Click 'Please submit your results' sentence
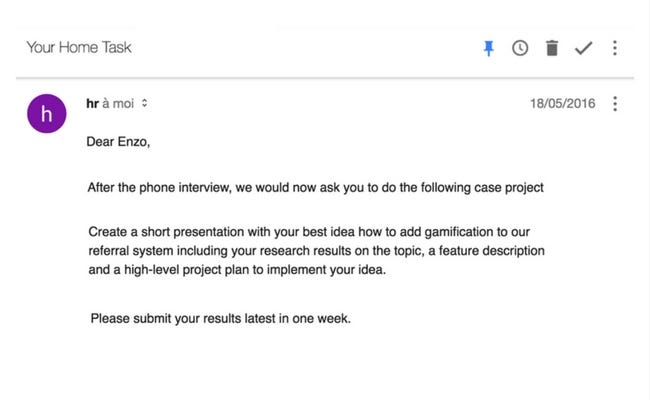Viewport: 650px width, 400px height. click(x=221, y=319)
